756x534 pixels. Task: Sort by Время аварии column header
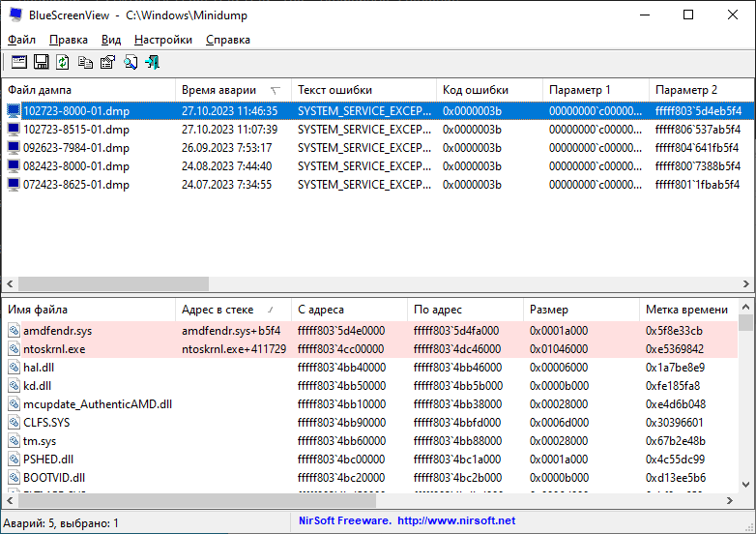pyautogui.click(x=233, y=90)
